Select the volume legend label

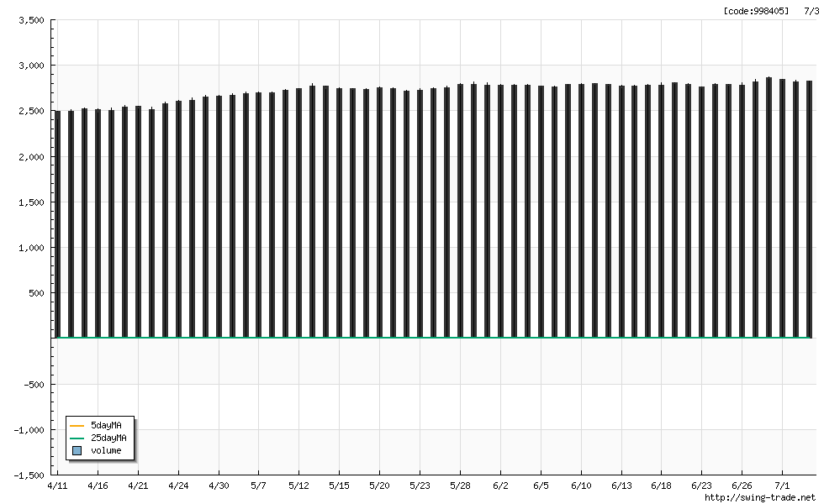click(106, 450)
